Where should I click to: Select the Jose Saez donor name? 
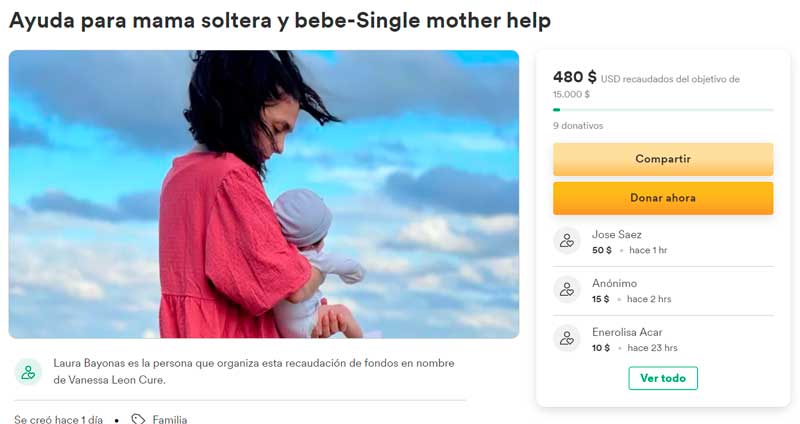616,235
